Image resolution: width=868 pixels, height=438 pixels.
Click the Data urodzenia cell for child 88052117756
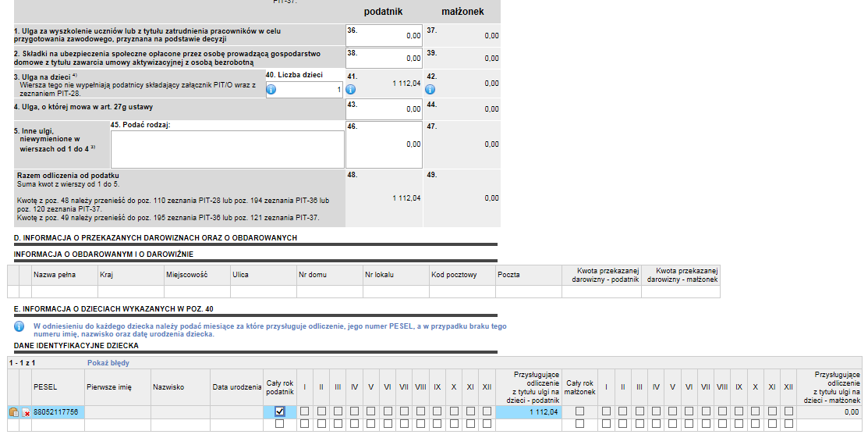pos(237,412)
